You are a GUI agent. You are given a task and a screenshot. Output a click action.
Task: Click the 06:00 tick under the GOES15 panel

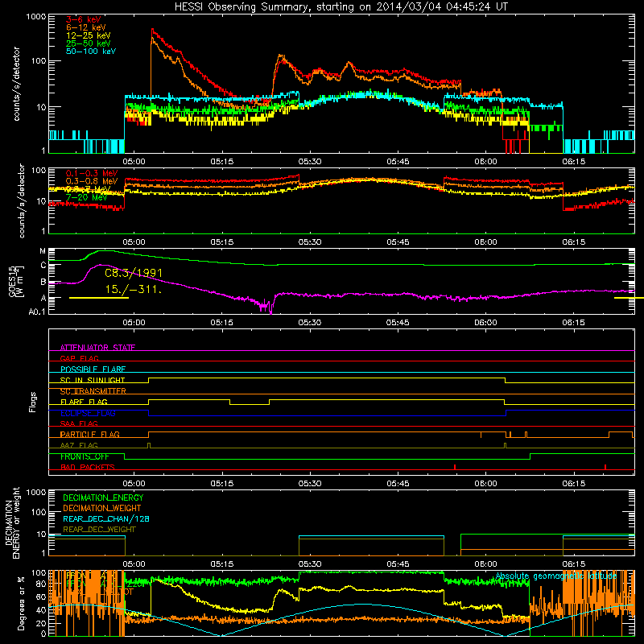tap(485, 323)
